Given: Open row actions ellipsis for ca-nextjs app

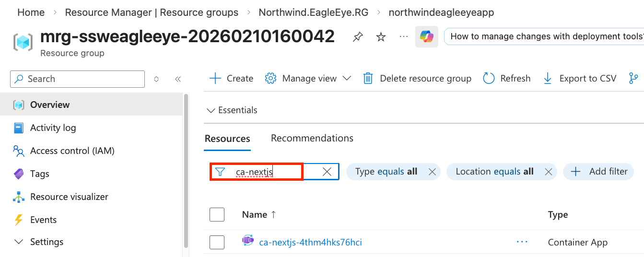Looking at the screenshot, I should 522,242.
